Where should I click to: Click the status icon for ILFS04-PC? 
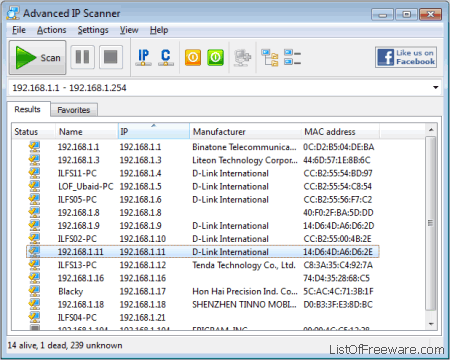pyautogui.click(x=34, y=317)
